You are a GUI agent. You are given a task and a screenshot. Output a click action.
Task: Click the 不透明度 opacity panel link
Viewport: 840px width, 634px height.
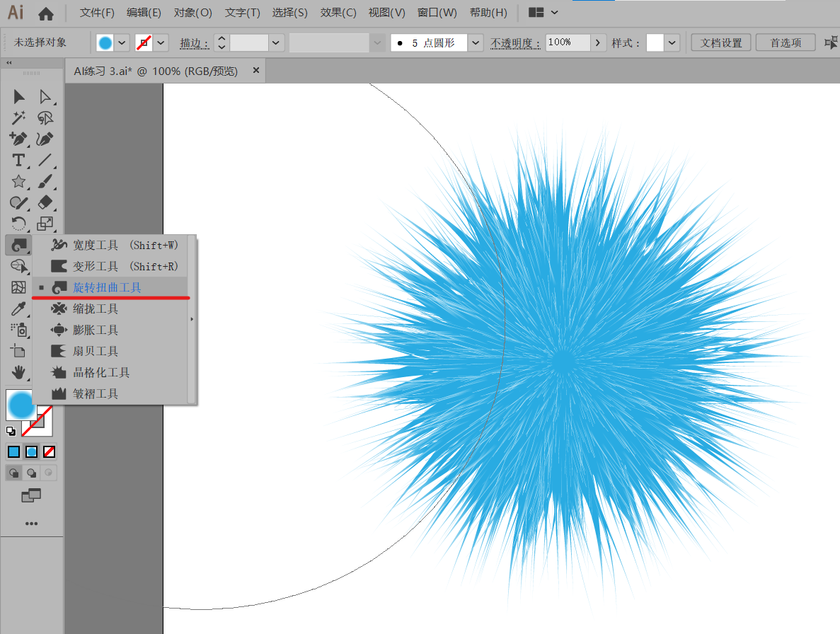point(514,43)
